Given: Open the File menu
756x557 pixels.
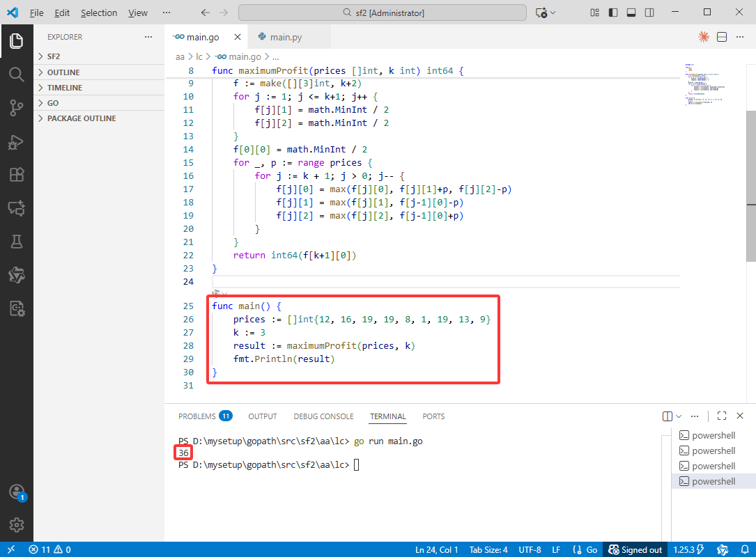Looking at the screenshot, I should [37, 13].
